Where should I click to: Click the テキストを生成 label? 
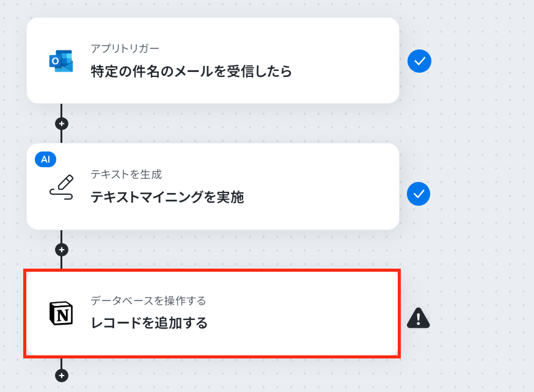point(126,175)
